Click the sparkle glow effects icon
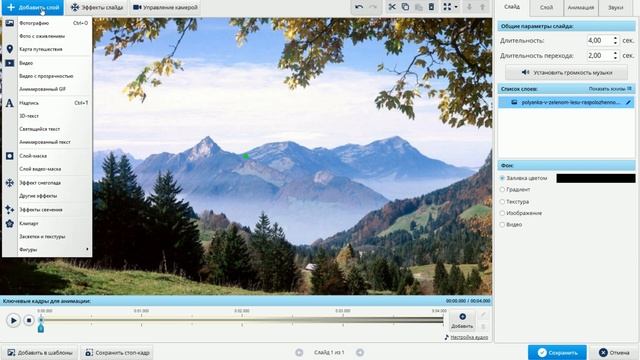 point(10,209)
